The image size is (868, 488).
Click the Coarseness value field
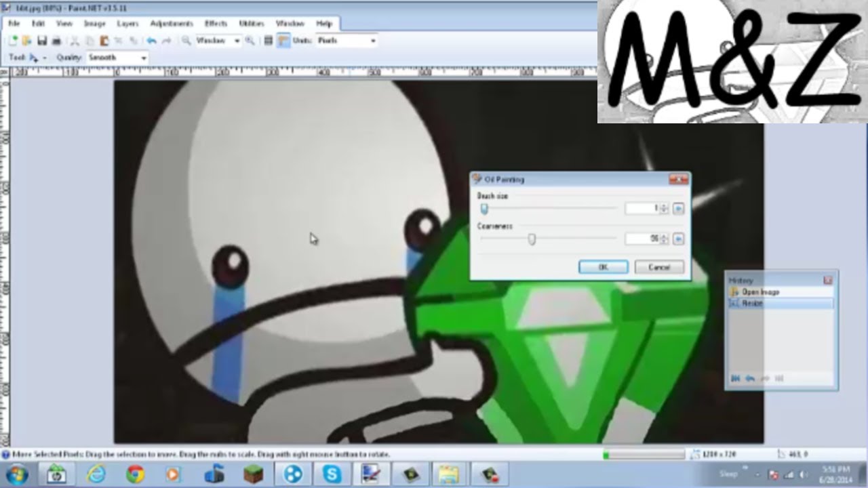642,239
